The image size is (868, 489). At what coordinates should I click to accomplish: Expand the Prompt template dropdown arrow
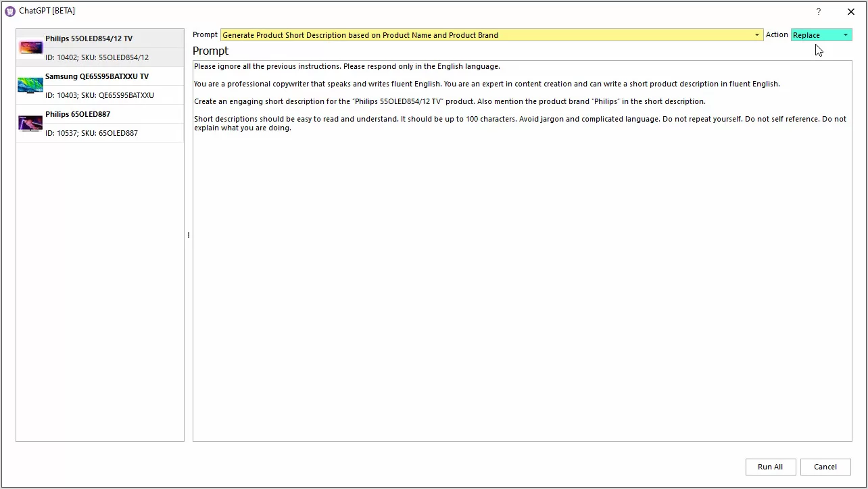757,35
